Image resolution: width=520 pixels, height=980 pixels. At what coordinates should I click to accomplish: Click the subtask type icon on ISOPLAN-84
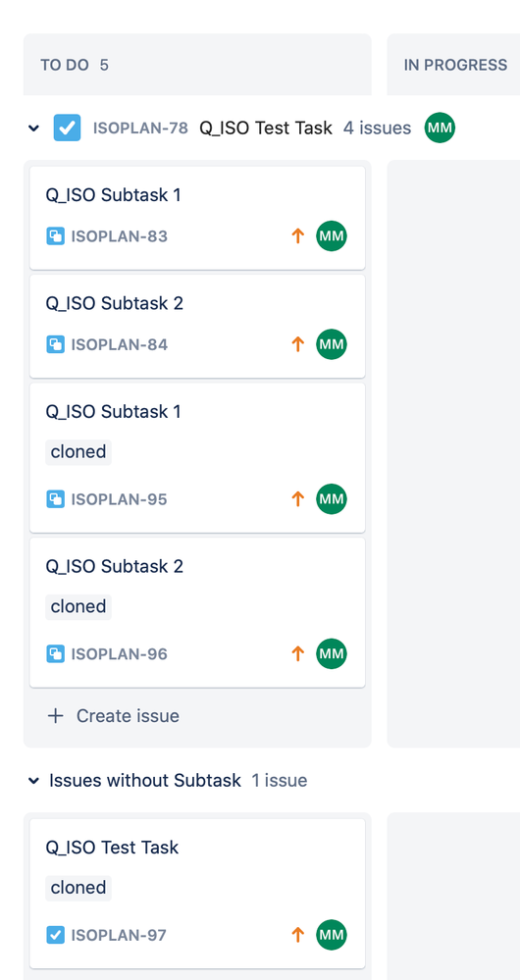pyautogui.click(x=56, y=344)
